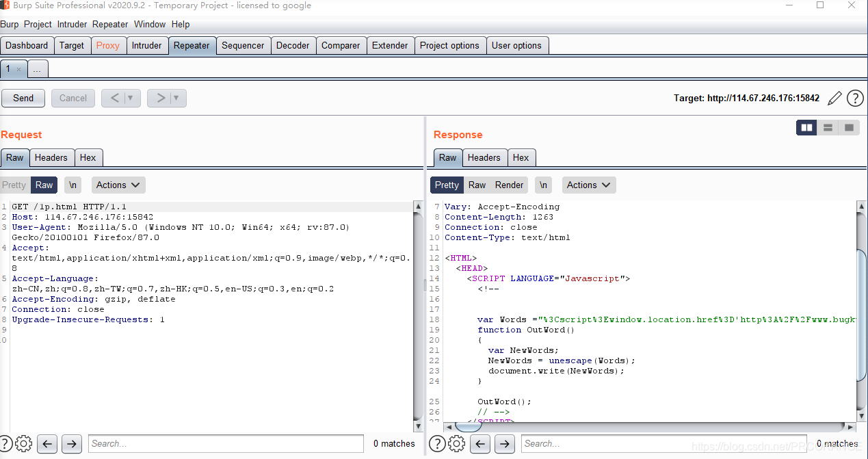Toggle Pretty view in Response
Viewport: 868px width, 459px height.
[447, 185]
